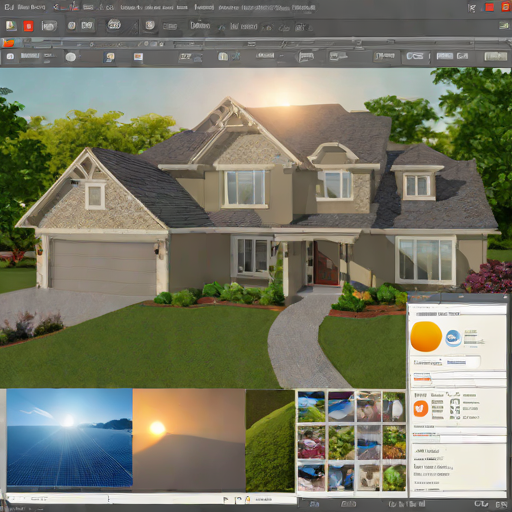The height and width of the screenshot is (512, 512).
Task: Click the orange-and-white square icon in the toolbar
Action: [x=138, y=57]
